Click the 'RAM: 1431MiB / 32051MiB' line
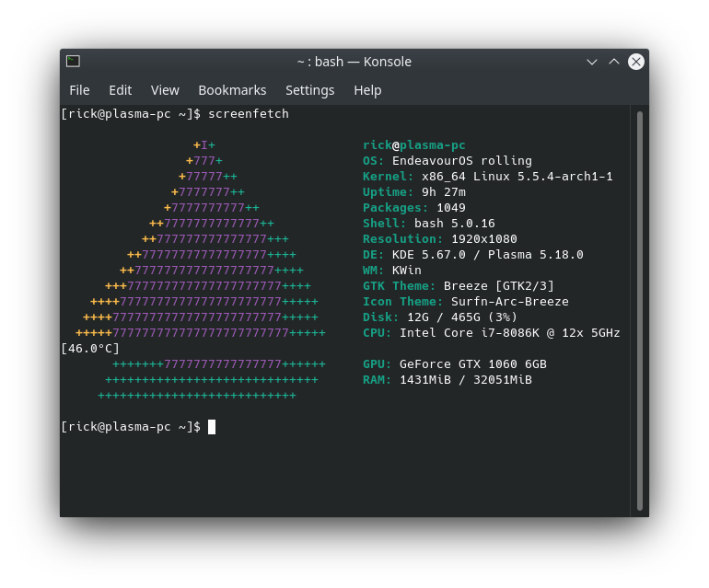This screenshot has width=709, height=588. click(x=447, y=380)
